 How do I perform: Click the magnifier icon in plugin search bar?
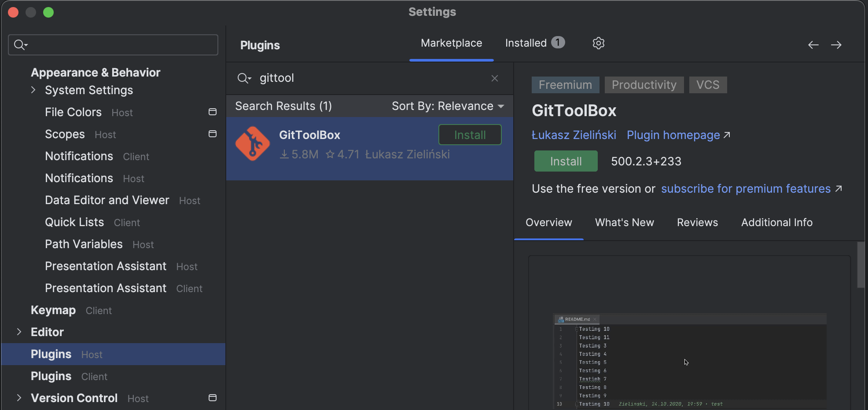pos(244,78)
